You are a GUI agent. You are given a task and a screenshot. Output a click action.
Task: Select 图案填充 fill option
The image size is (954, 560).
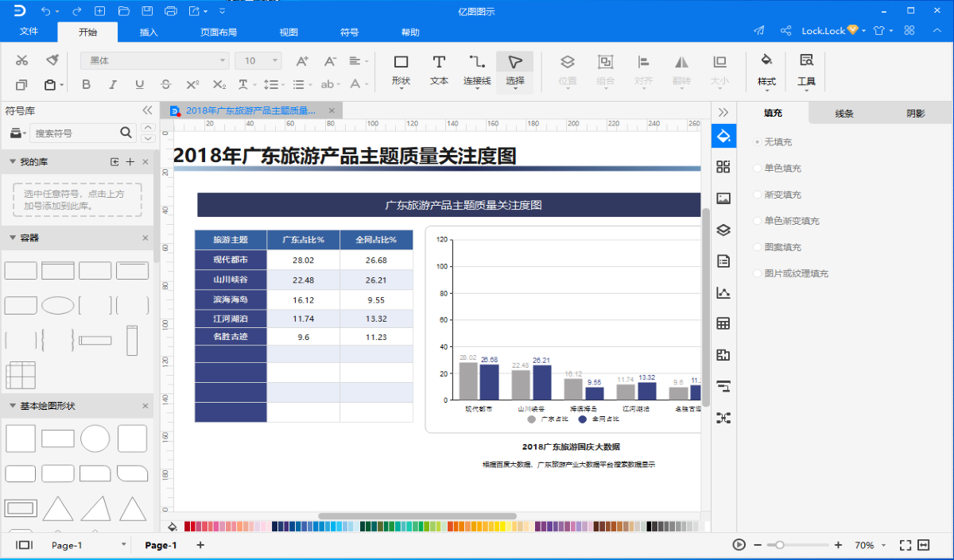(778, 247)
